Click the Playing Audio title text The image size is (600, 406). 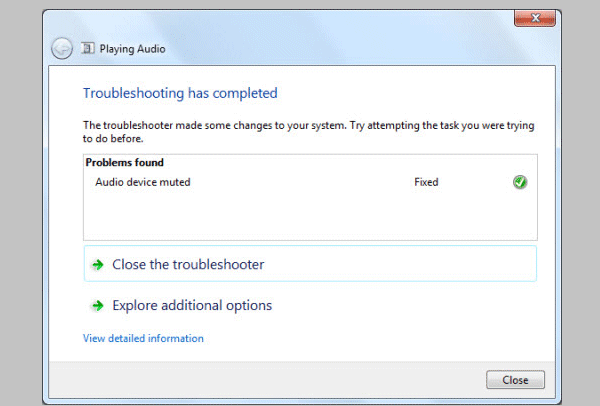(132, 48)
